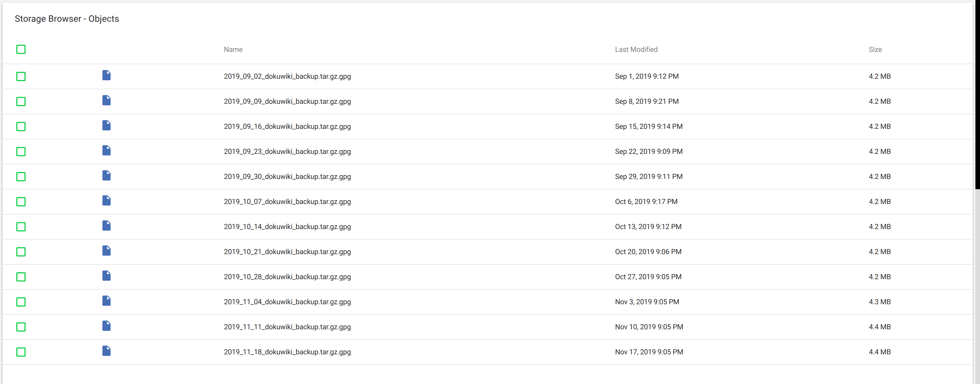980x384 pixels.
Task: Click file icon for 2019_11_11_dokuwiki_backup.tar.gz.gpg
Action: [106, 326]
